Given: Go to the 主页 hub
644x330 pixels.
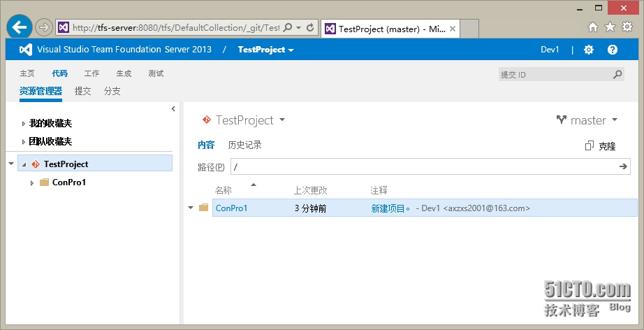Looking at the screenshot, I should point(27,73).
